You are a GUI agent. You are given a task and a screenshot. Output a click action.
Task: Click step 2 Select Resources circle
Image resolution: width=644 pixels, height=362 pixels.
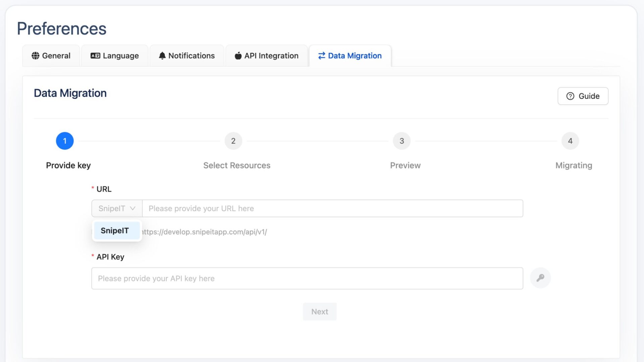pyautogui.click(x=233, y=140)
